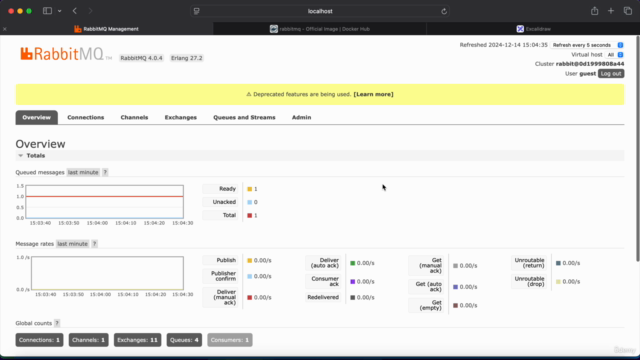Image resolution: width=640 pixels, height=360 pixels.
Task: Close the RabbitMQ Management tab with X
Action: pos(4,29)
